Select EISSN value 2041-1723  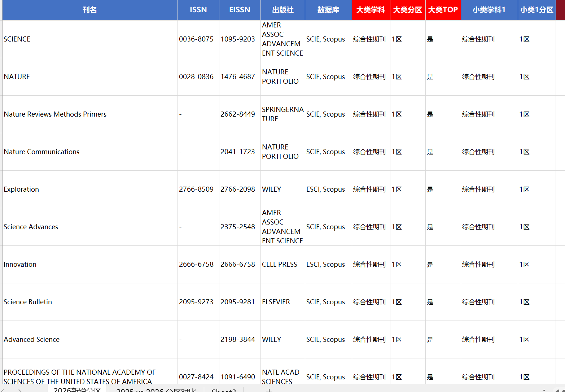pyautogui.click(x=240, y=152)
